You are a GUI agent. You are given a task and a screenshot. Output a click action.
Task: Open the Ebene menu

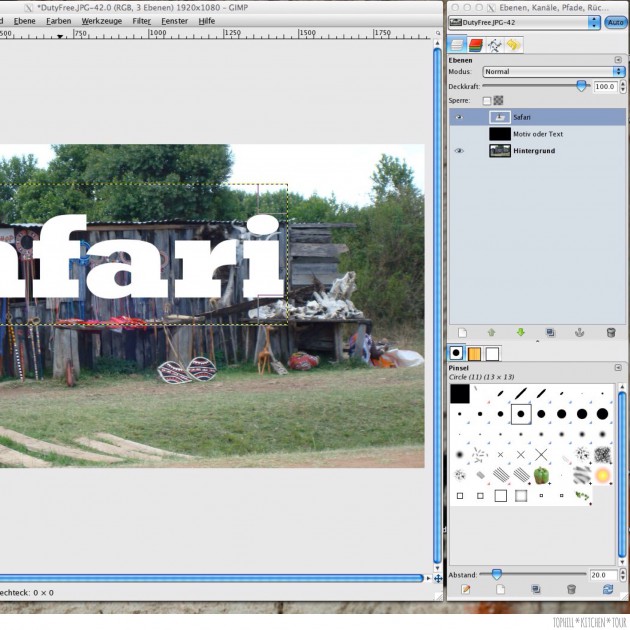click(25, 21)
